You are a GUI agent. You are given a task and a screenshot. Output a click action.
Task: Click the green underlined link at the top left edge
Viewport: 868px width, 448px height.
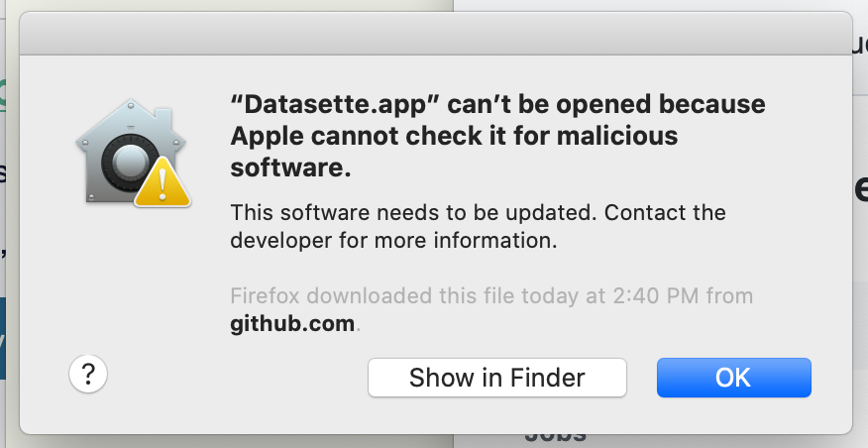coord(2,95)
